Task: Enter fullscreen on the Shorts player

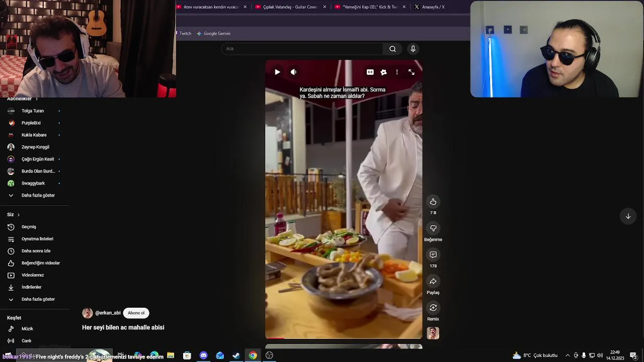Action: pyautogui.click(x=412, y=72)
